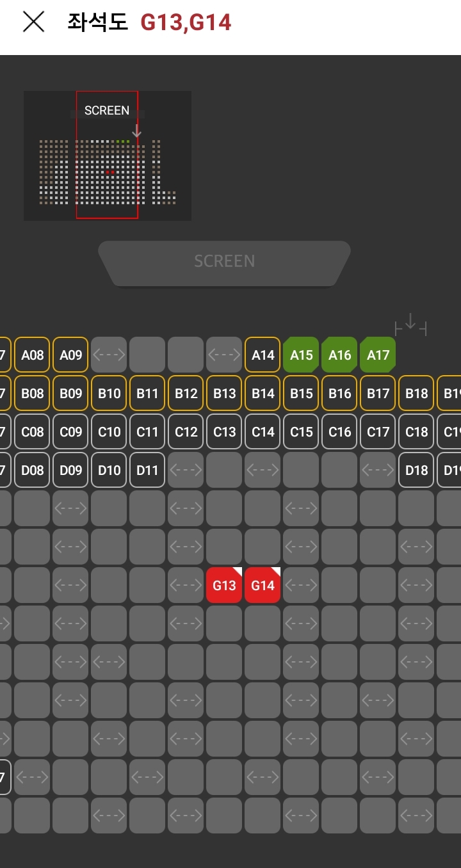Select seat B15

[301, 393]
